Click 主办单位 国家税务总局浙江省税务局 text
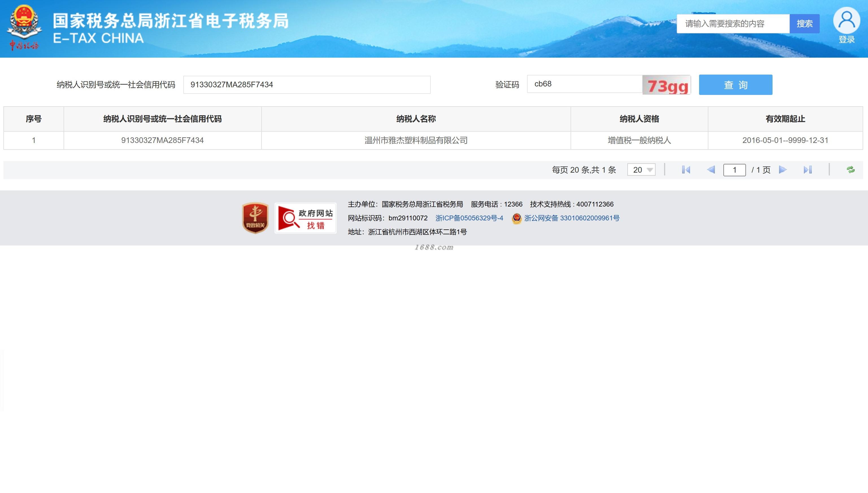Screen dimensions: 868x493 click(406, 204)
